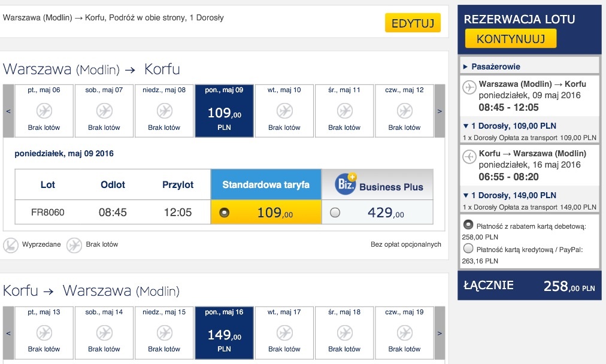Select the pon., maj 09 outbound date tab
The width and height of the screenshot is (606, 364).
pos(224,111)
